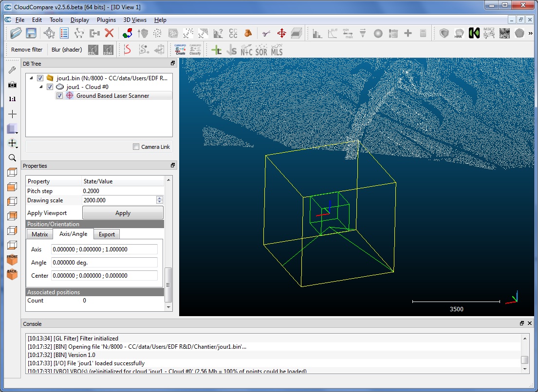Click the Axis value field

coord(104,249)
